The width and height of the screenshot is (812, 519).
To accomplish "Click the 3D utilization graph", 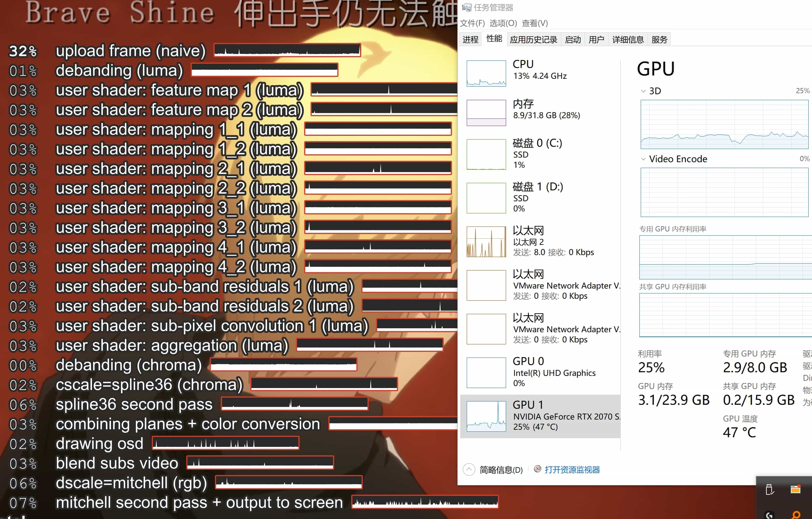I will 724,124.
